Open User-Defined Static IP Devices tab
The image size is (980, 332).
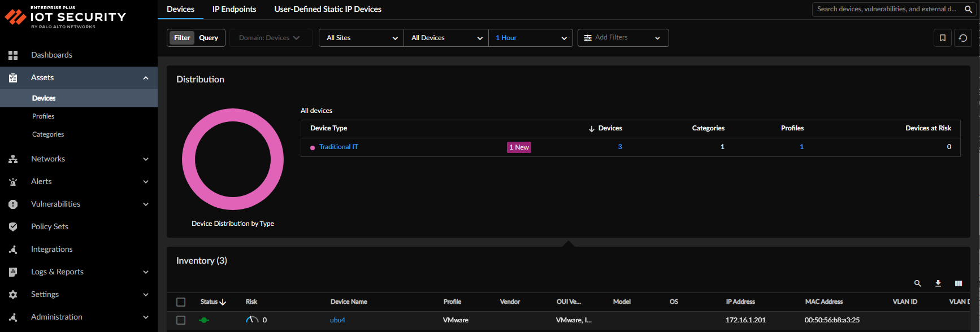tap(328, 9)
